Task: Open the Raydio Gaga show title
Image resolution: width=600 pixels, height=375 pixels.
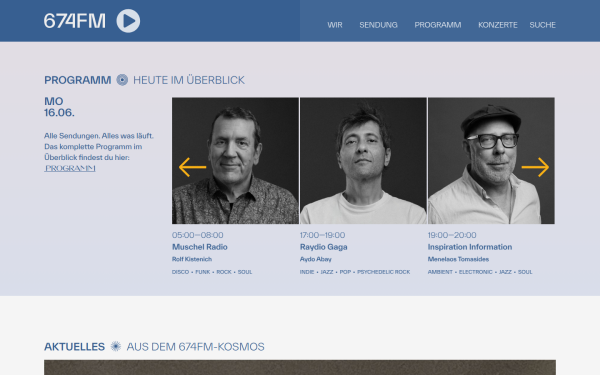Action: 324,247
